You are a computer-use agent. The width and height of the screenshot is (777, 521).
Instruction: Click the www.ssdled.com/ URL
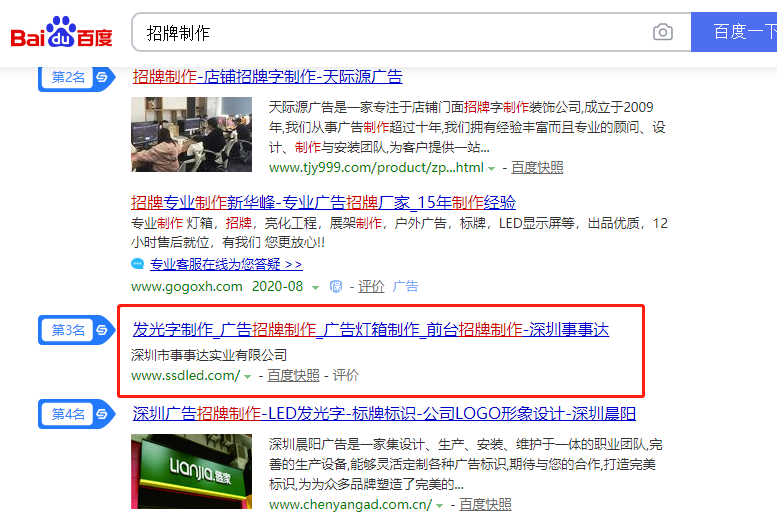point(185,376)
